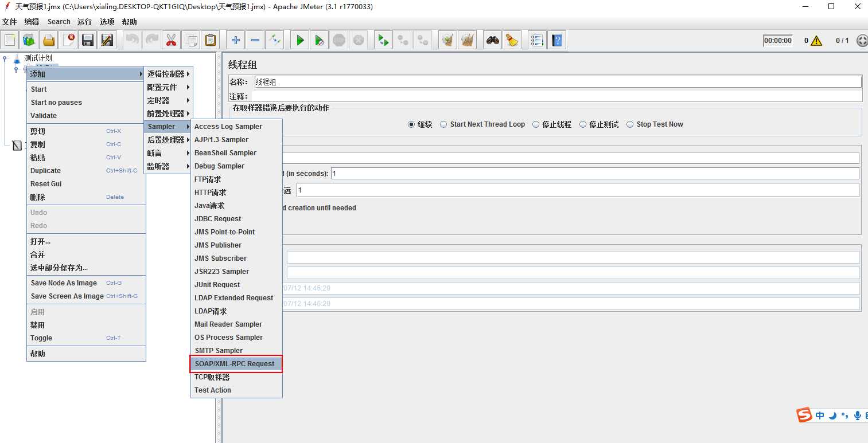Click the Clear All toolbar icon with two brooms
This screenshot has width=868, height=443.
tap(467, 40)
